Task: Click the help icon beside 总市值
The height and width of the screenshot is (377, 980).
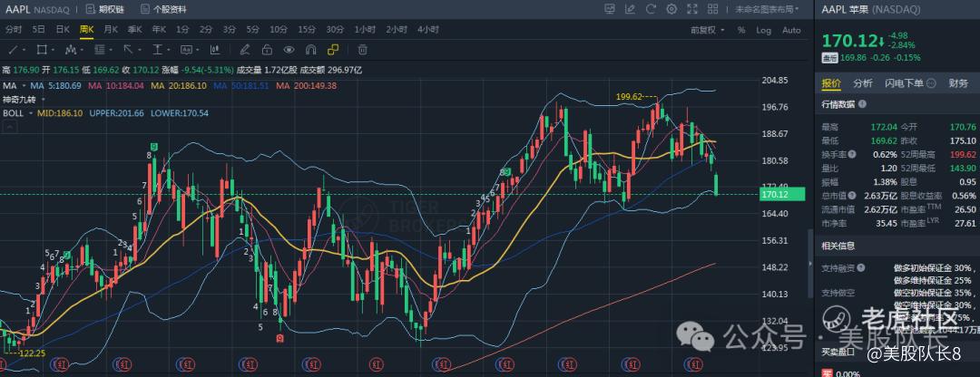Action: coord(850,196)
